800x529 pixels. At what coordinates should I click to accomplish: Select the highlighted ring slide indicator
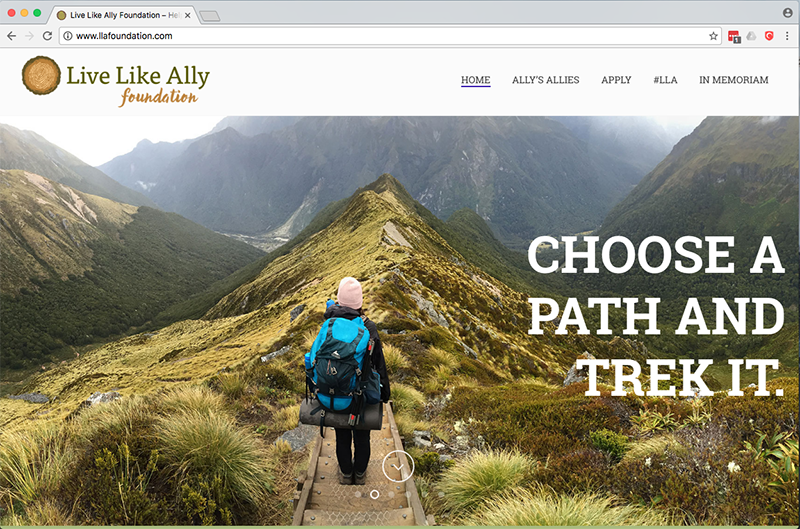pos(374,494)
